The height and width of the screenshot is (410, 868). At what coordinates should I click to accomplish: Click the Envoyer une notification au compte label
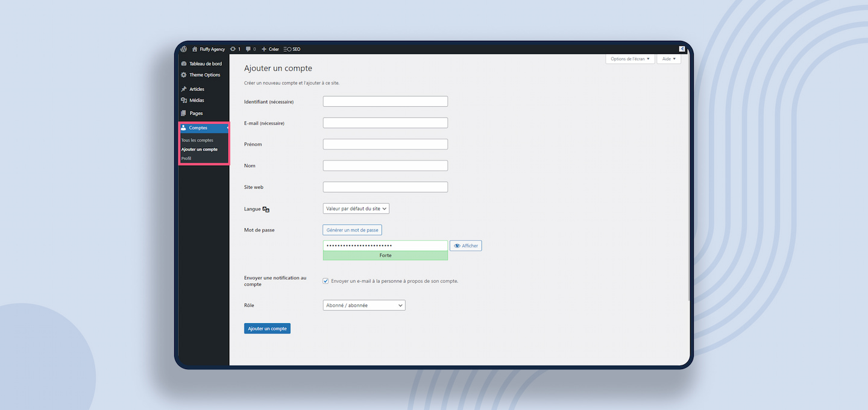[275, 281]
